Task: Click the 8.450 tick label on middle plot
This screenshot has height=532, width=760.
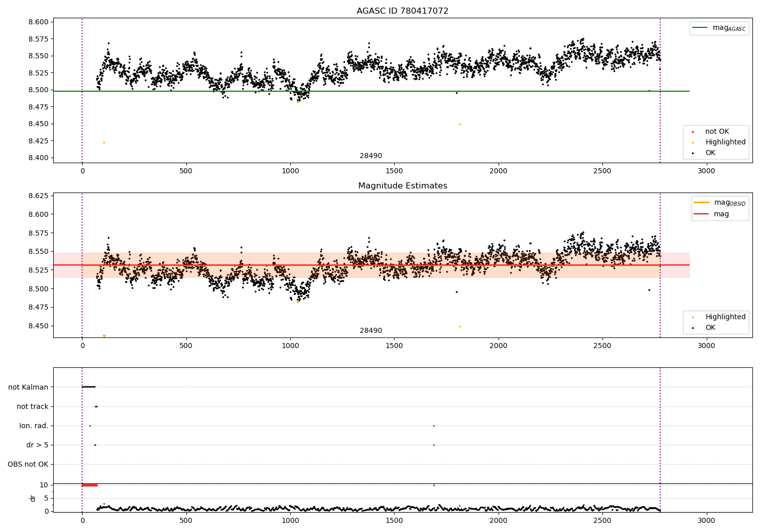Action: point(38,326)
